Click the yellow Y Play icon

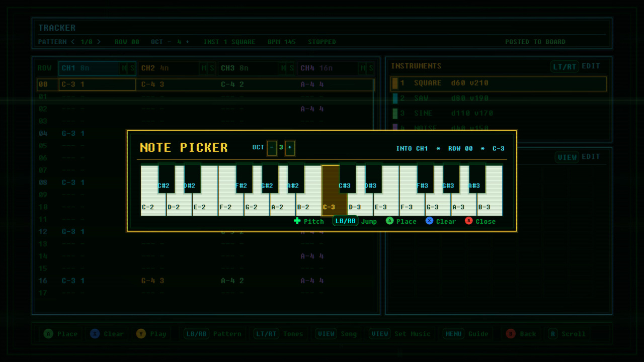click(x=141, y=333)
